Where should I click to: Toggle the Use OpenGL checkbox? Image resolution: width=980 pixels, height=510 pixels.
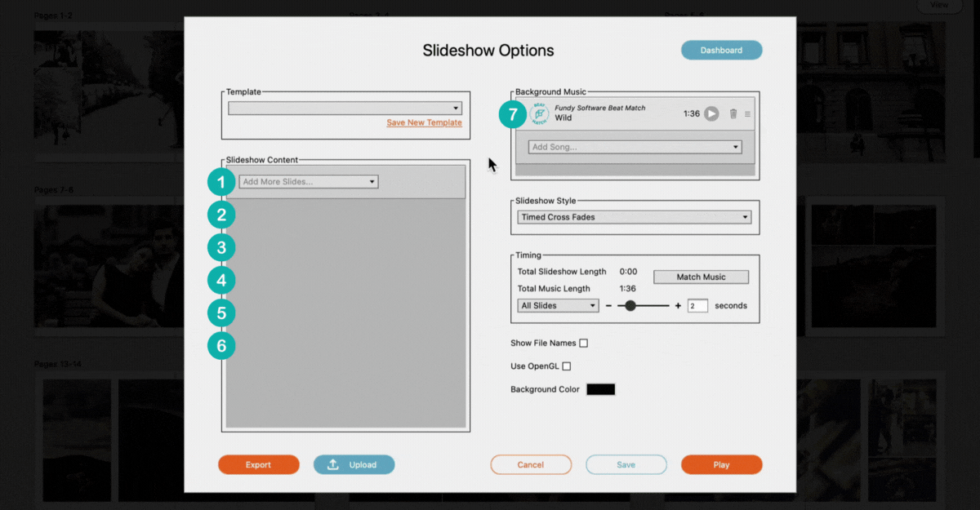(x=567, y=366)
